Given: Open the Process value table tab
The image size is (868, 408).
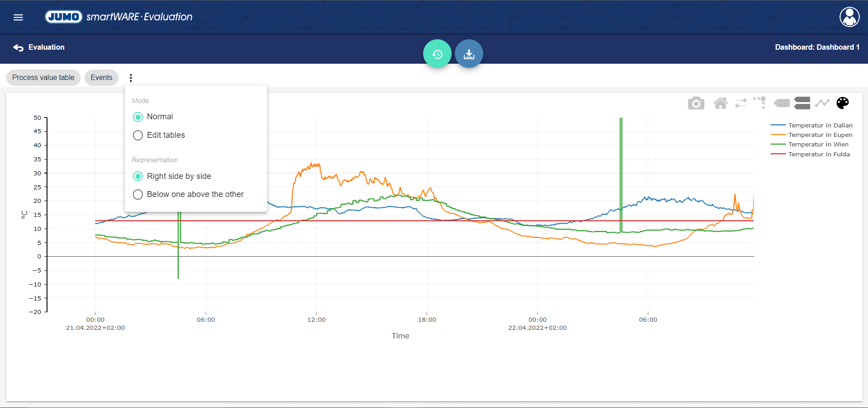Looking at the screenshot, I should [x=43, y=78].
